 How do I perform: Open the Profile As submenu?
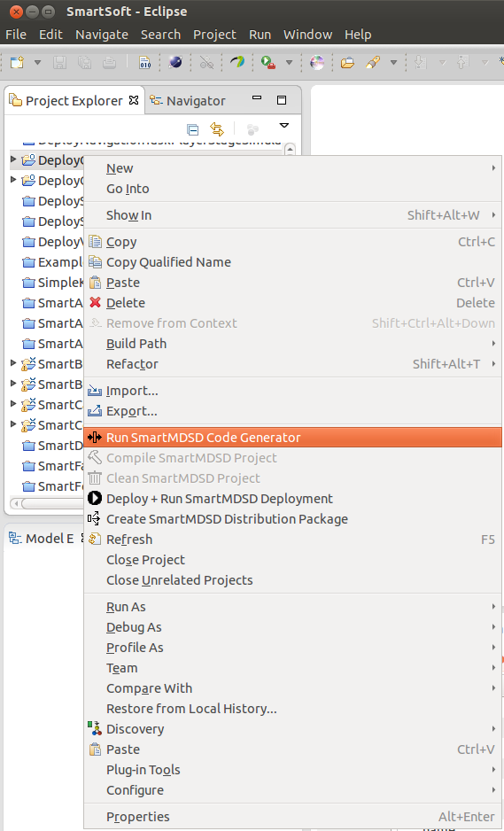(x=292, y=648)
